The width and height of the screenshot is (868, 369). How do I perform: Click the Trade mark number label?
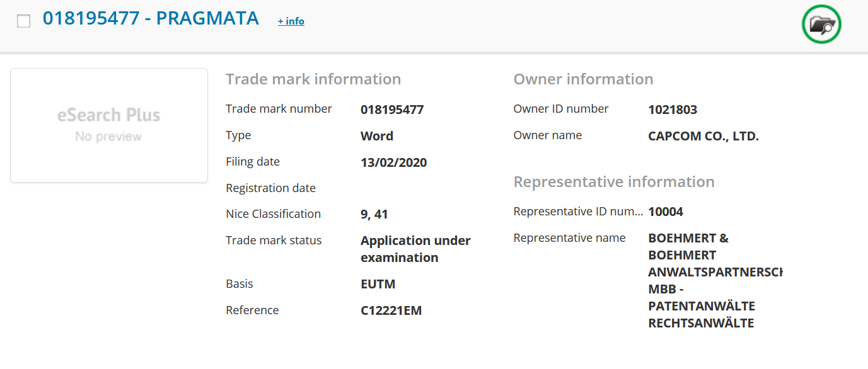279,109
